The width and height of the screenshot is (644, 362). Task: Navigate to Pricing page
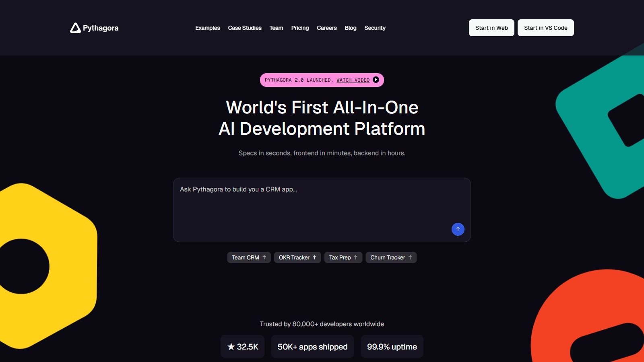coord(300,28)
